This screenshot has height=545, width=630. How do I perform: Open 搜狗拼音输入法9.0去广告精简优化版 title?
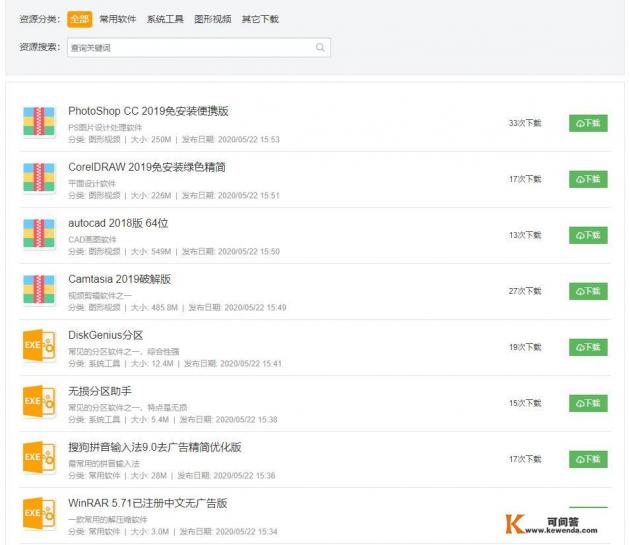coord(155,447)
